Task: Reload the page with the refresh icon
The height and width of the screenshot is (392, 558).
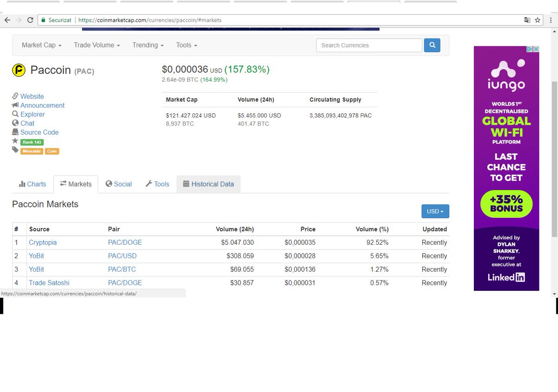Action: 30,20
